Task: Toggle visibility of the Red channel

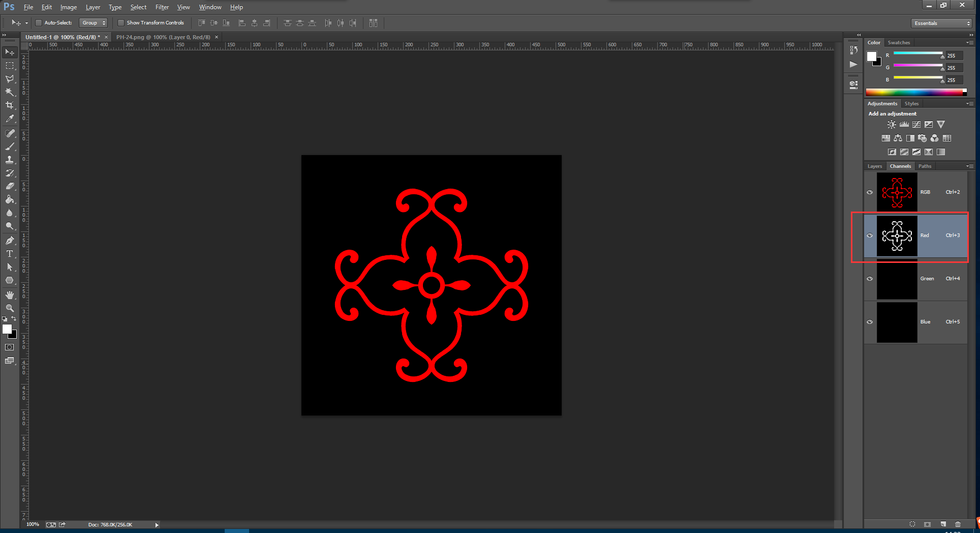Action: pos(870,235)
